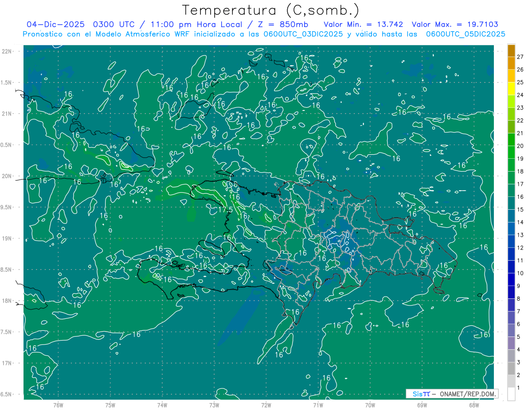The height and width of the screenshot is (411, 532).
Task: Click the color scale value "5"
Action: click(518, 337)
